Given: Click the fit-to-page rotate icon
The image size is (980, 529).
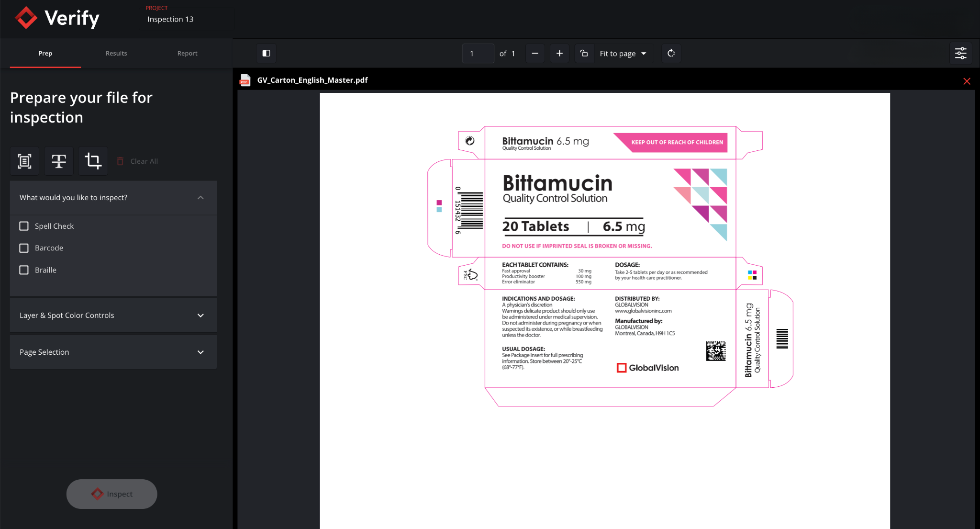Looking at the screenshot, I should pos(584,53).
